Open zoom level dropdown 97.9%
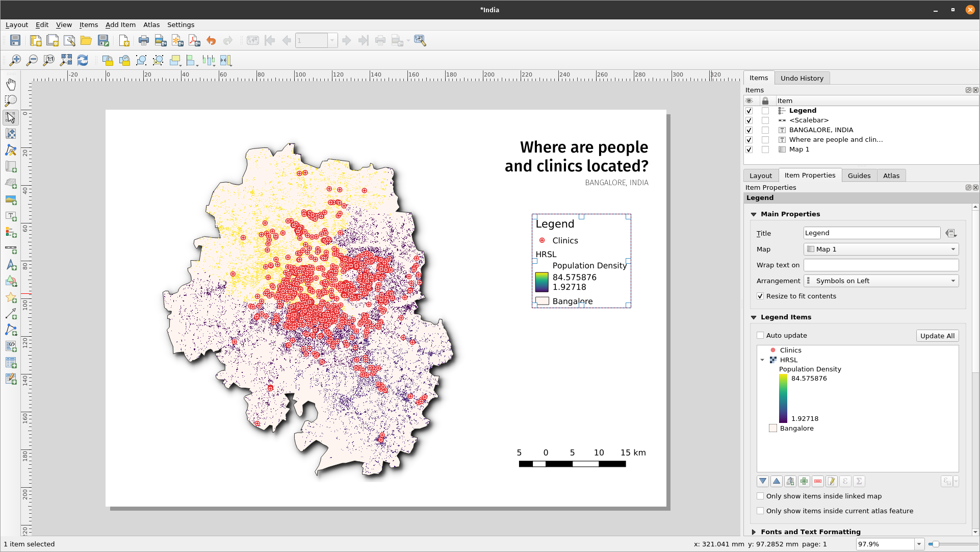 [919, 544]
